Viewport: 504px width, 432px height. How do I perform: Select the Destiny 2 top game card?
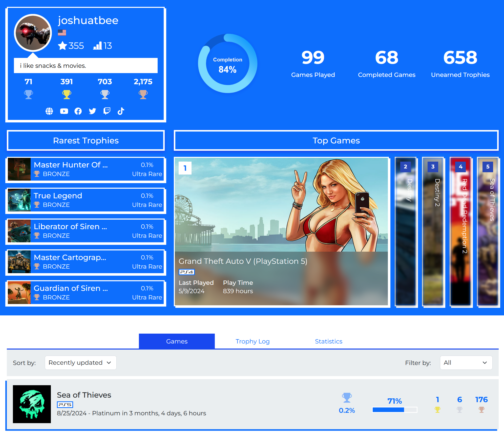coord(433,231)
